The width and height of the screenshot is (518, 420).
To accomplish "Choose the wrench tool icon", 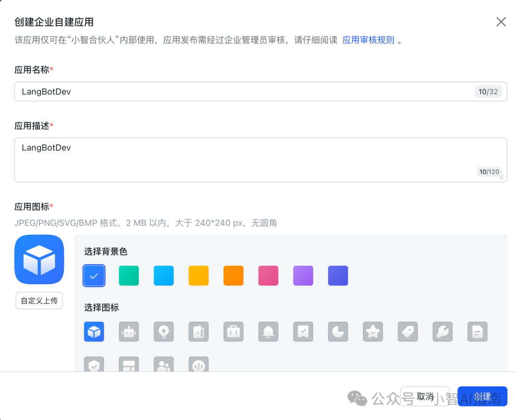I will pyautogui.click(x=443, y=332).
